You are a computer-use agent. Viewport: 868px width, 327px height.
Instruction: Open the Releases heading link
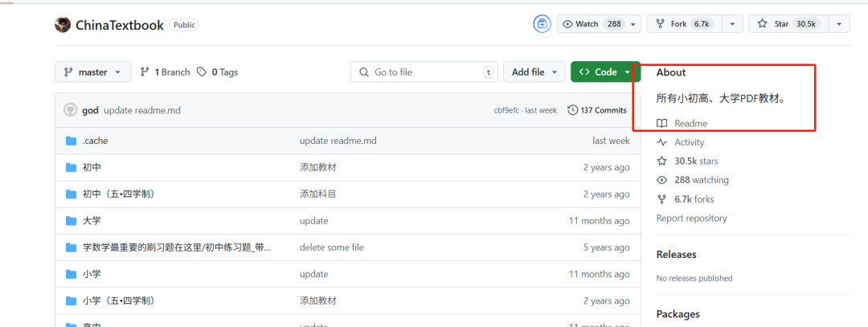click(x=677, y=255)
